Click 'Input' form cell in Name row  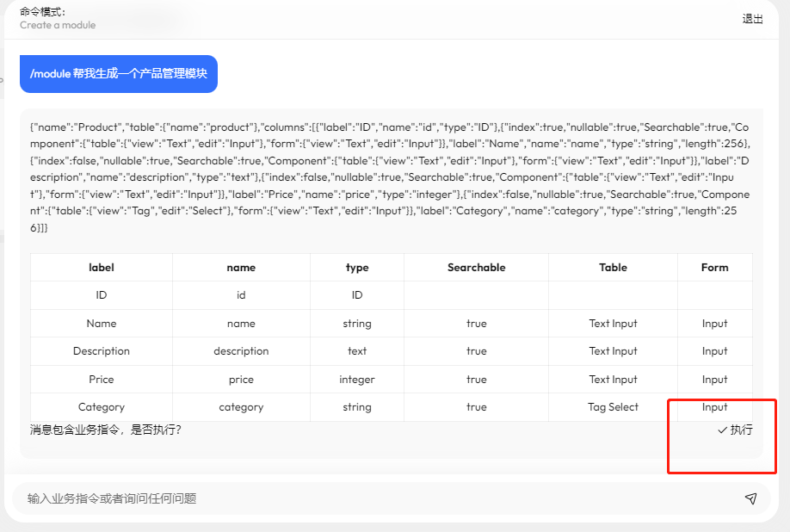(x=714, y=324)
